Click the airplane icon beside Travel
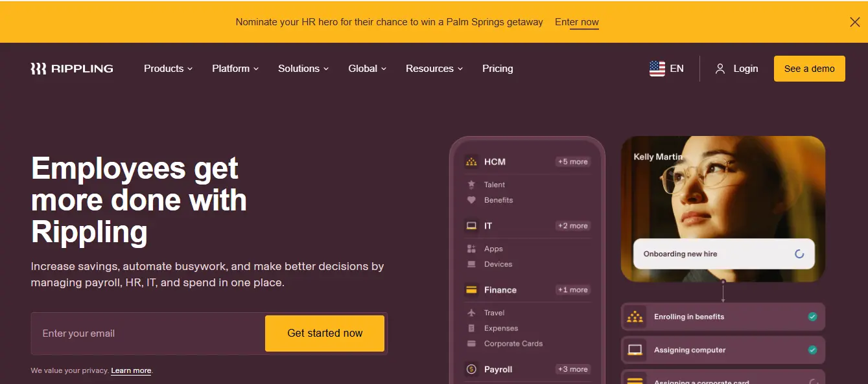The height and width of the screenshot is (384, 868). (x=471, y=313)
